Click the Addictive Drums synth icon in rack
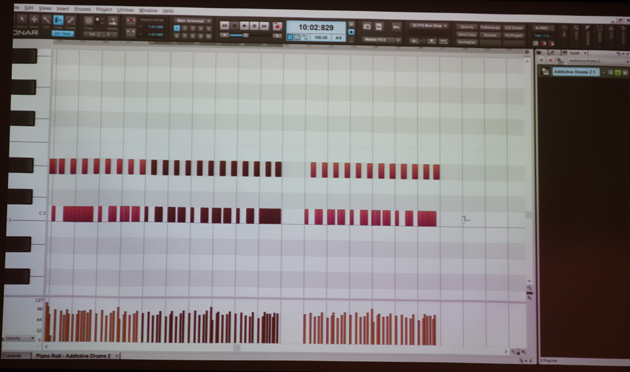This screenshot has height=372, width=630. coord(545,72)
